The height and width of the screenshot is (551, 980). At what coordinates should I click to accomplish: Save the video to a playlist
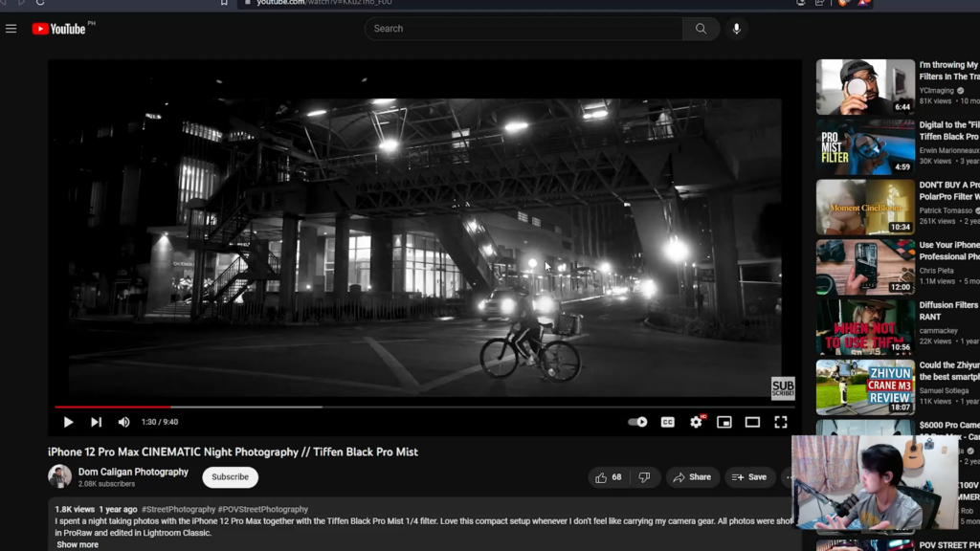pyautogui.click(x=749, y=477)
